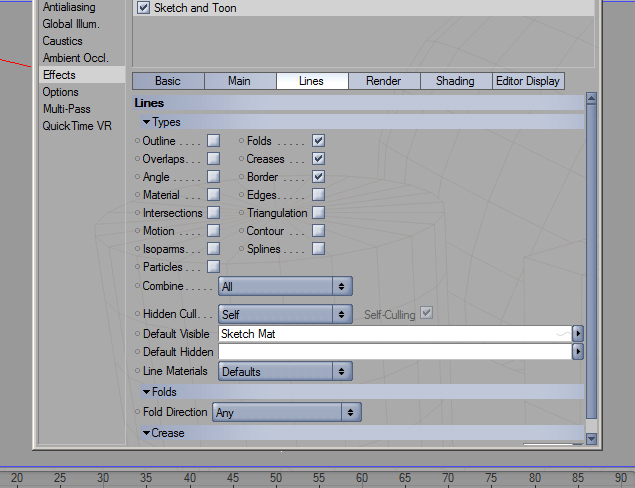Select Global Illum. in the settings list
This screenshot has width=635, height=488.
[71, 24]
